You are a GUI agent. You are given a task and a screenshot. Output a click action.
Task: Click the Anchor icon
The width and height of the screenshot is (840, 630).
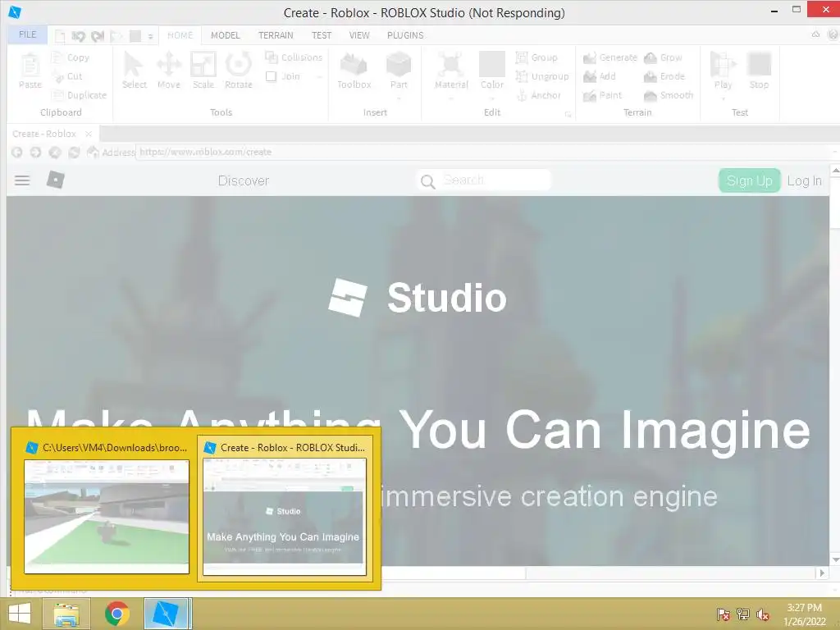coord(522,95)
